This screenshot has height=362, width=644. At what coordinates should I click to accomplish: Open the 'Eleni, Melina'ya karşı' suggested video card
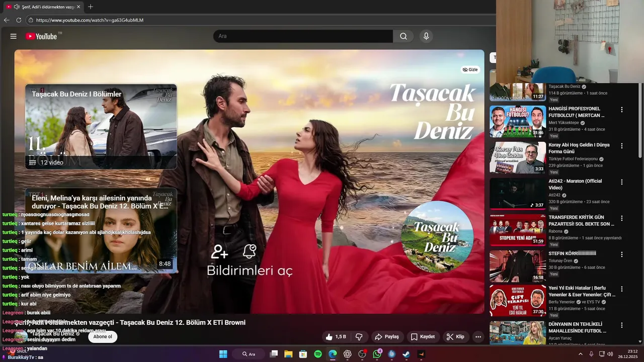pos(101,231)
